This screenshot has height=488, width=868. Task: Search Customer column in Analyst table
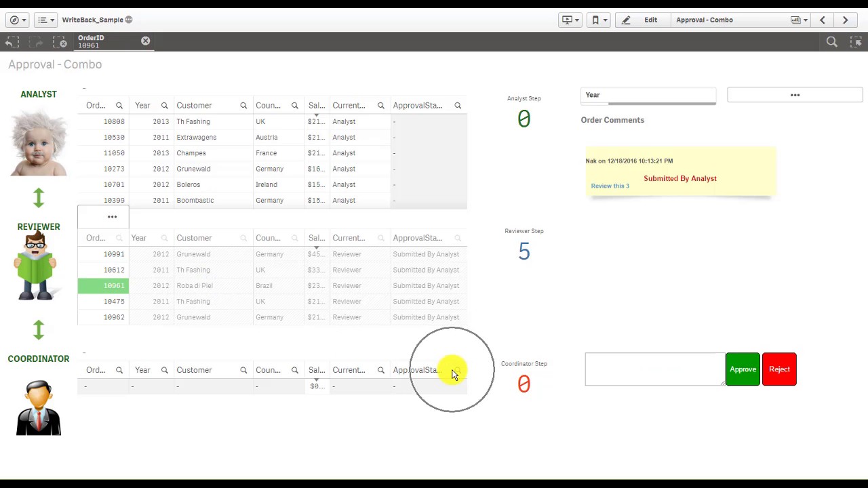243,106
